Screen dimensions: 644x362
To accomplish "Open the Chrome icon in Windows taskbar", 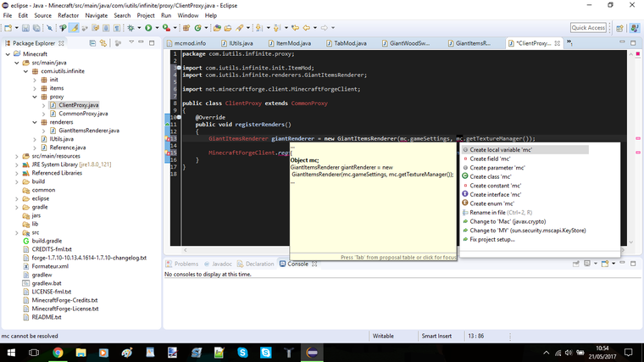I will click(58, 352).
